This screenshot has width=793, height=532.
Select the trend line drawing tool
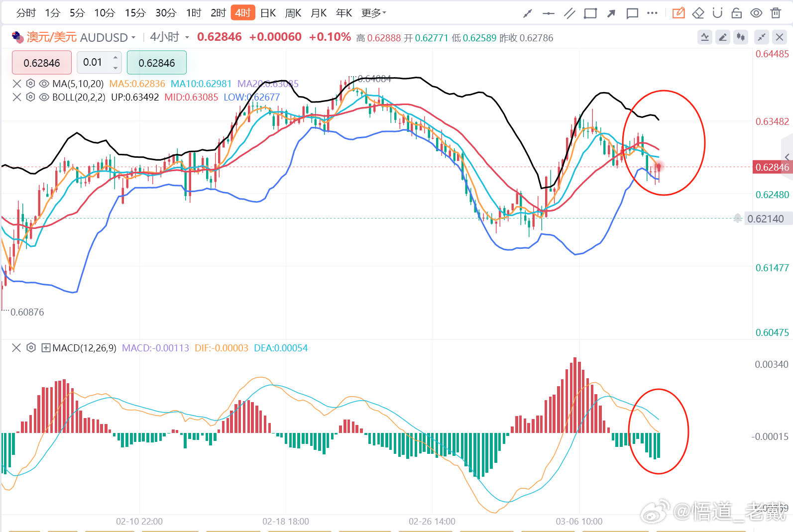528,13
